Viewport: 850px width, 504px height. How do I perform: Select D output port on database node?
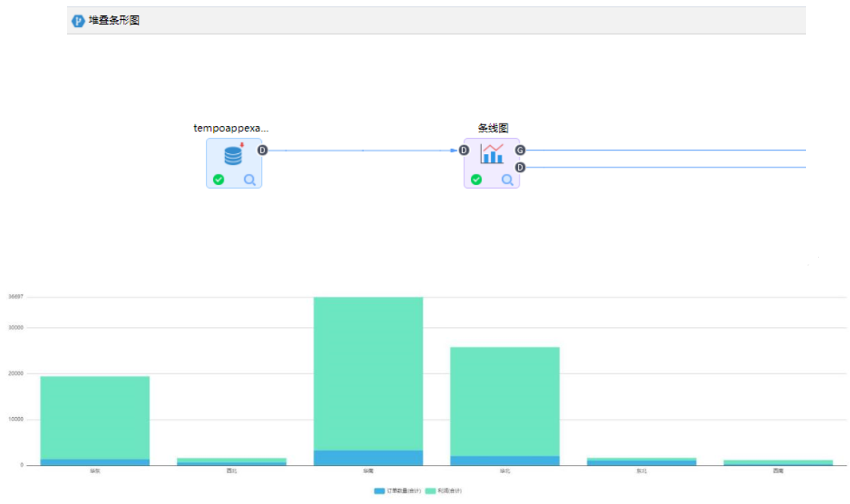pyautogui.click(x=263, y=150)
